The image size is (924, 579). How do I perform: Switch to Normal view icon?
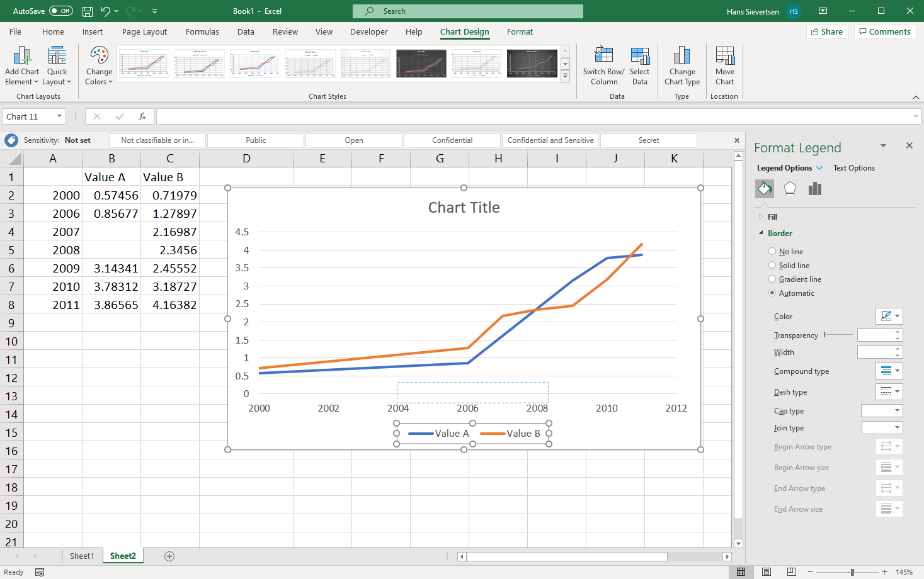741,572
